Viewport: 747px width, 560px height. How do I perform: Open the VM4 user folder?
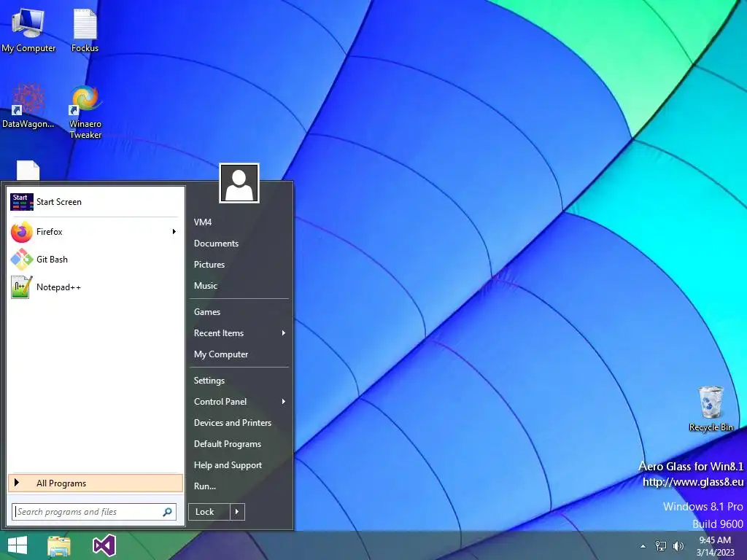pos(239,222)
